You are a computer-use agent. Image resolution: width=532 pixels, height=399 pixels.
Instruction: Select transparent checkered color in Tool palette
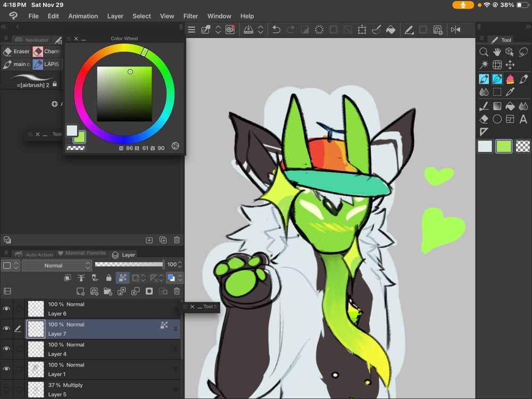(523, 146)
